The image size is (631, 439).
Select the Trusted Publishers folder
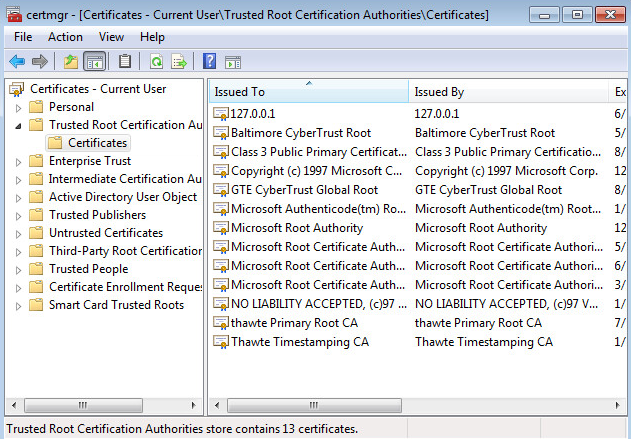(x=97, y=215)
